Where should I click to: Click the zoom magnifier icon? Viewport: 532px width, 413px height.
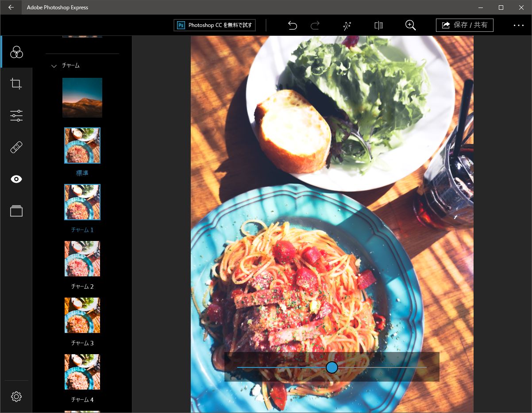(410, 25)
